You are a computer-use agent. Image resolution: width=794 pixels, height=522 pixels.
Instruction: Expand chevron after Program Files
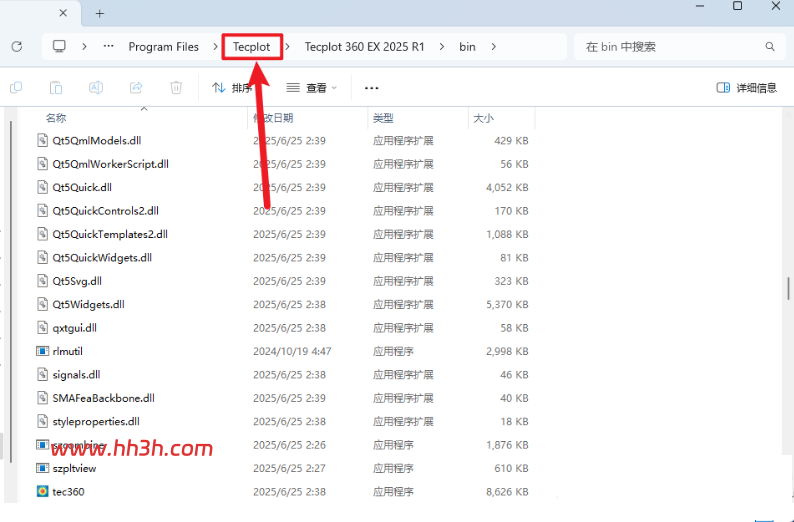coord(215,47)
